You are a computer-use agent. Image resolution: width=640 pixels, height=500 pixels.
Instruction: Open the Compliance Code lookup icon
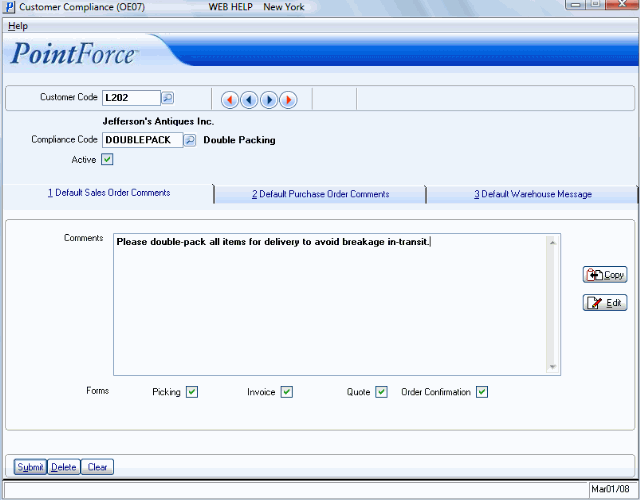(x=189, y=140)
